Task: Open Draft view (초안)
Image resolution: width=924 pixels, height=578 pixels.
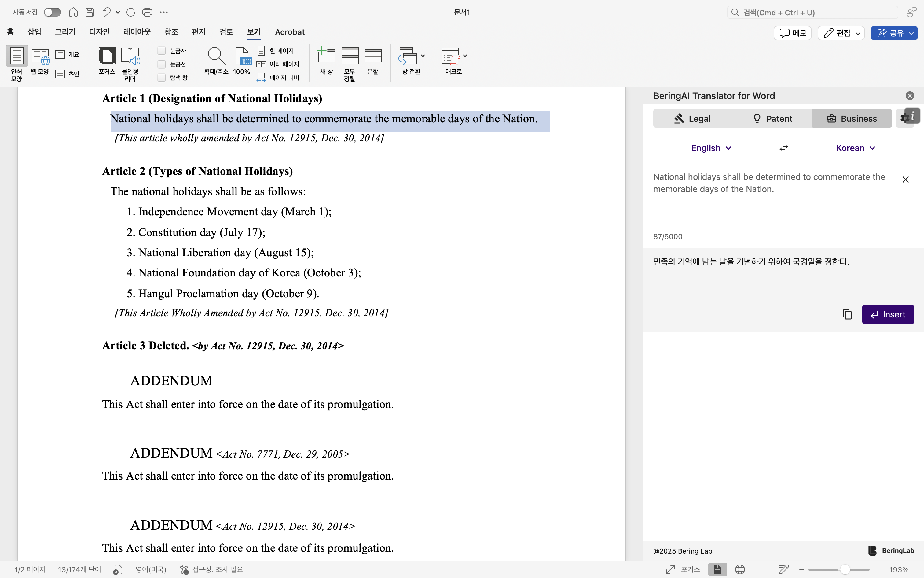Action: pyautogui.click(x=68, y=74)
